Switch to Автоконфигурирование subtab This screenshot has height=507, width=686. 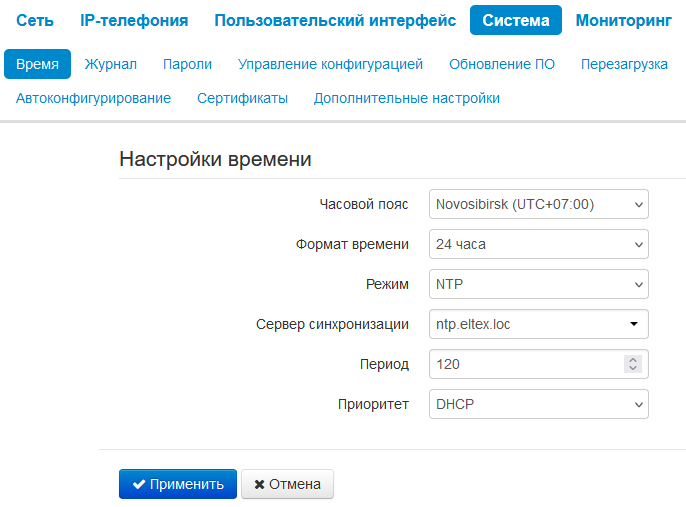[93, 98]
